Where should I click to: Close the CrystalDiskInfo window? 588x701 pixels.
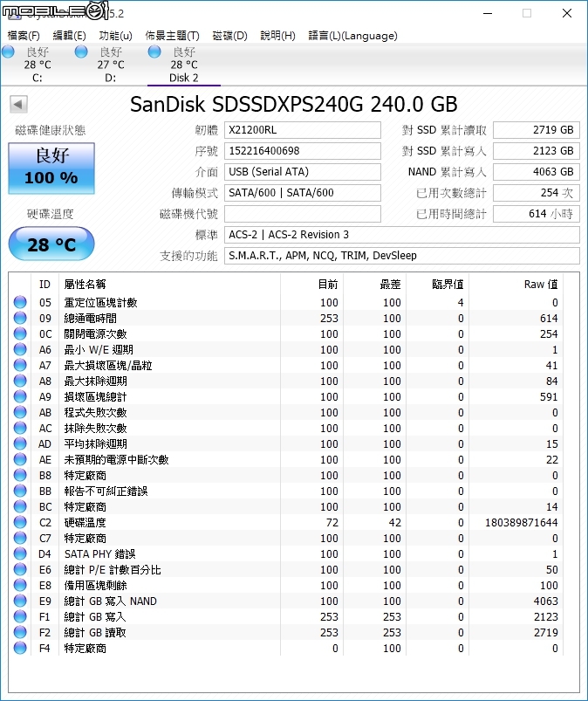(x=567, y=13)
